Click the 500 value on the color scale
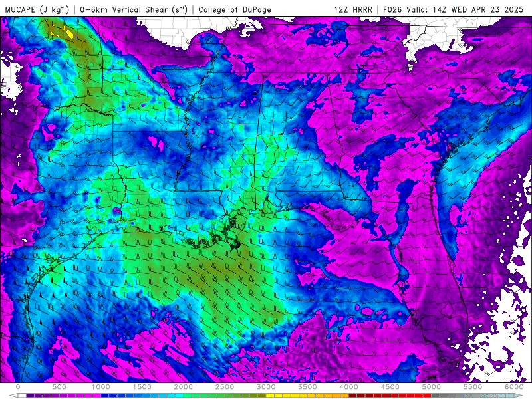The width and height of the screenshot is (532, 399). coord(59,387)
